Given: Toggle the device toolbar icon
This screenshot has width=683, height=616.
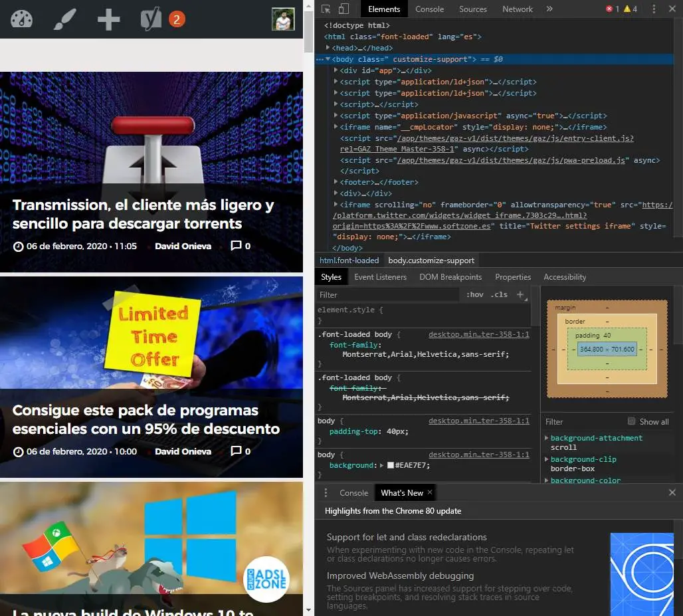Looking at the screenshot, I should coord(343,9).
